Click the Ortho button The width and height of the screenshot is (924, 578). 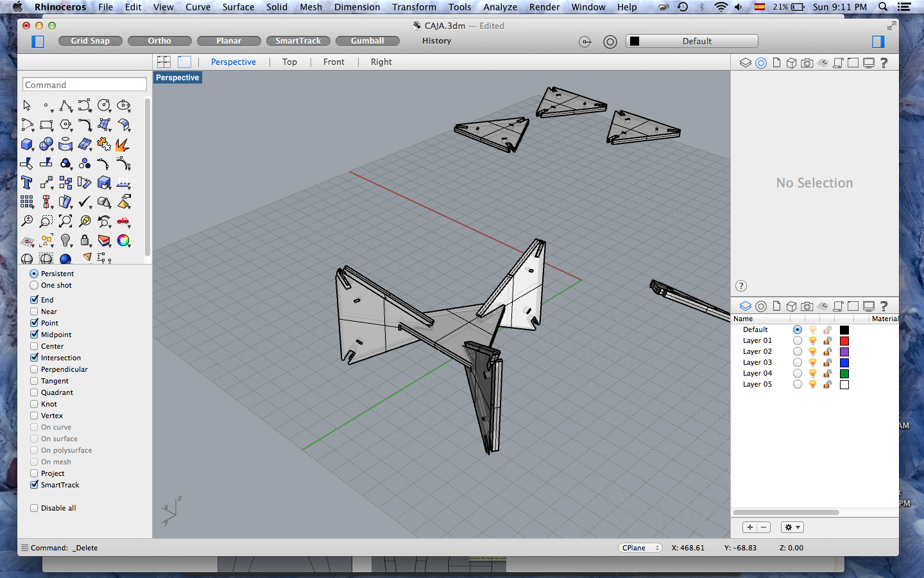point(159,40)
